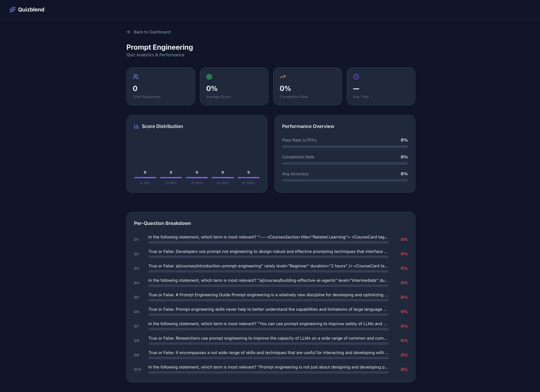Click the Completion Rate trending arrow icon
The width and height of the screenshot is (540, 392).
coord(283,77)
